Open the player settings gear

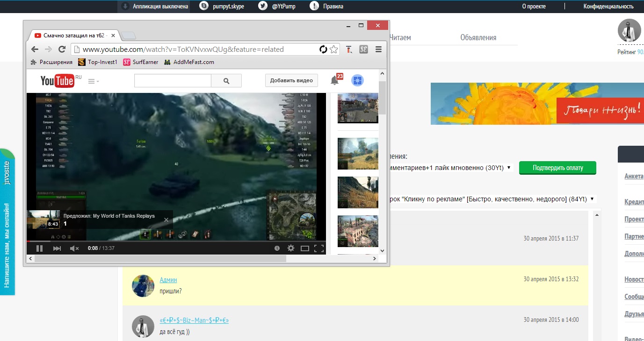coord(291,249)
